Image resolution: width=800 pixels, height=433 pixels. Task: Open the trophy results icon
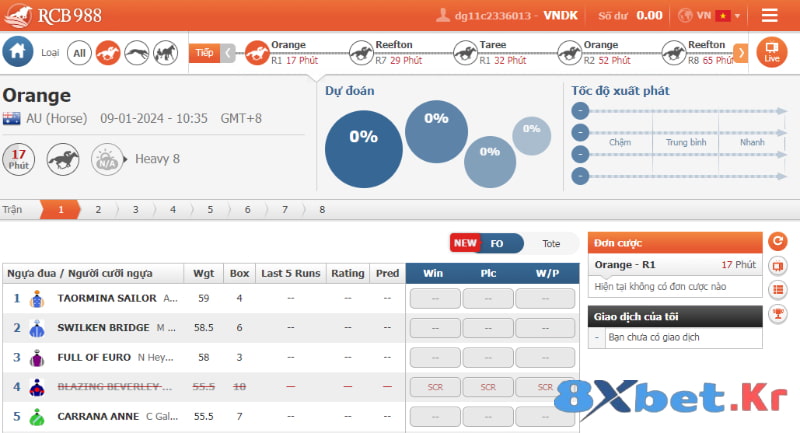777,314
